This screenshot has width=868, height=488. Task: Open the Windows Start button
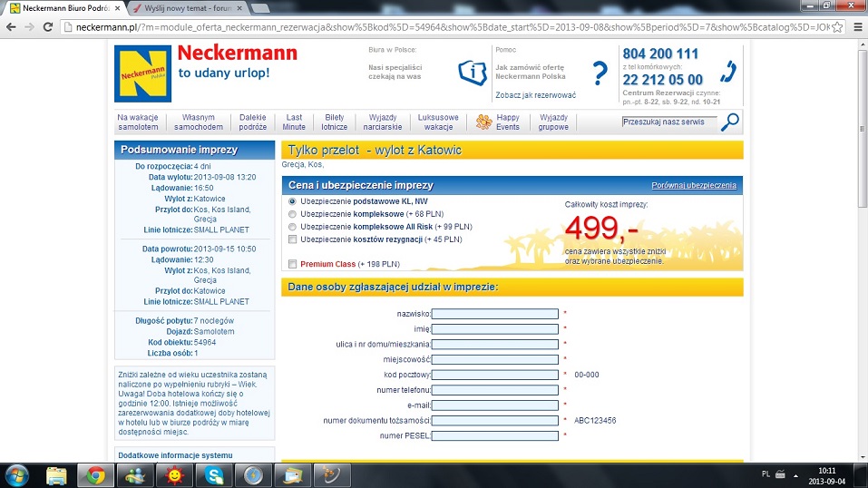click(16, 476)
